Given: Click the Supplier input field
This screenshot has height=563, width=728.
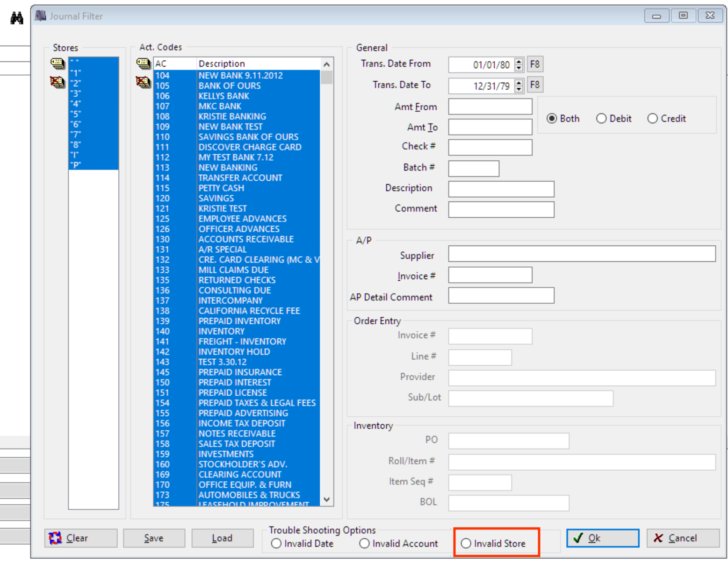Looking at the screenshot, I should (x=582, y=254).
